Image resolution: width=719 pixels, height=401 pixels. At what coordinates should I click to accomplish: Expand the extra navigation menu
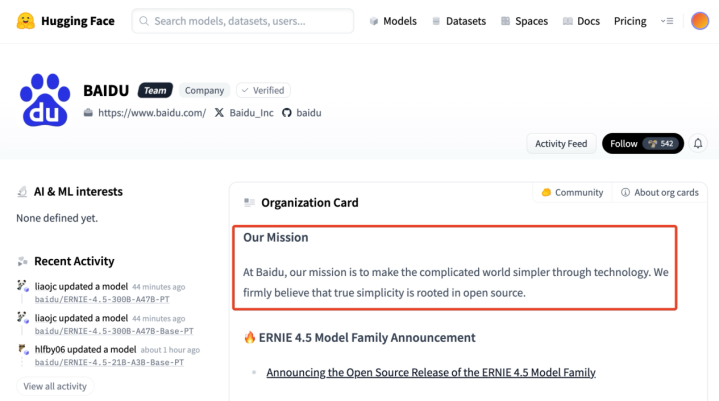pyautogui.click(x=667, y=21)
